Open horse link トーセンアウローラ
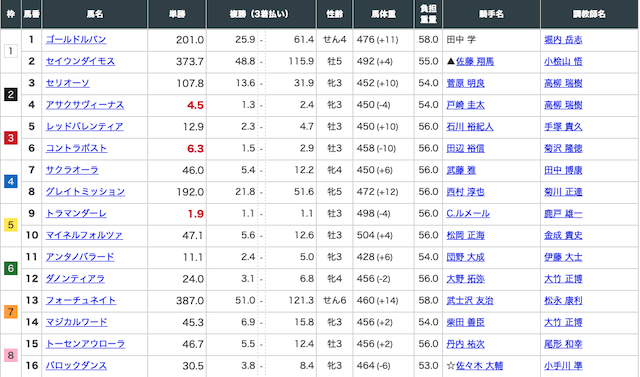 click(x=85, y=344)
